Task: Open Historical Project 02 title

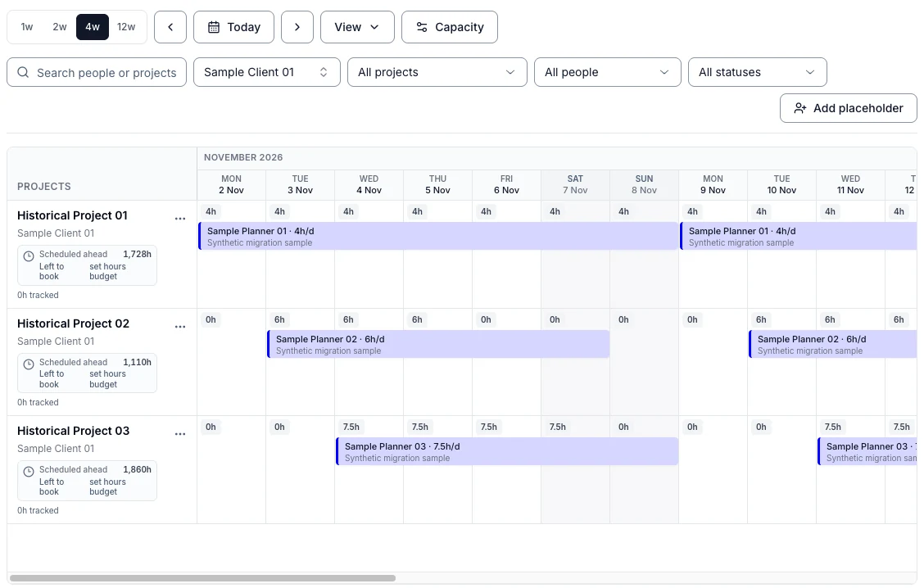Action: [x=73, y=323]
